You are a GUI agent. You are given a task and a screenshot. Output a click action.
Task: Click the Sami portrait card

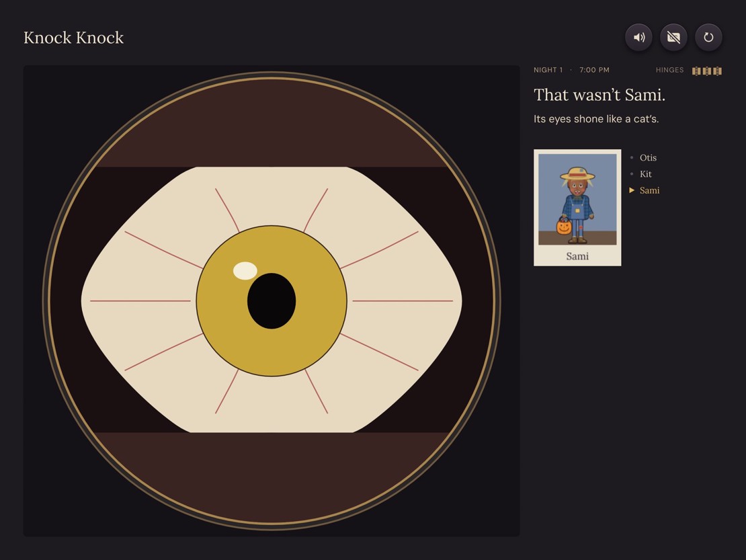pos(577,208)
